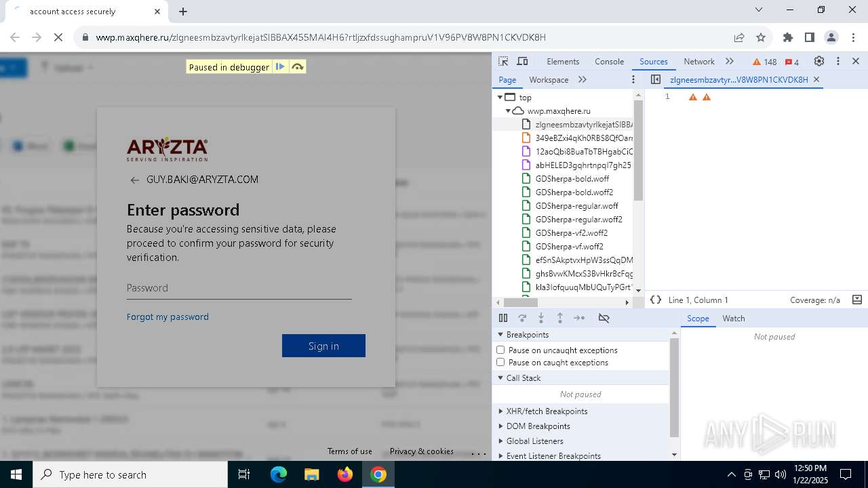868x488 pixels.
Task: Click the drawer toggle icon beside Coverage
Action: pos(857,300)
